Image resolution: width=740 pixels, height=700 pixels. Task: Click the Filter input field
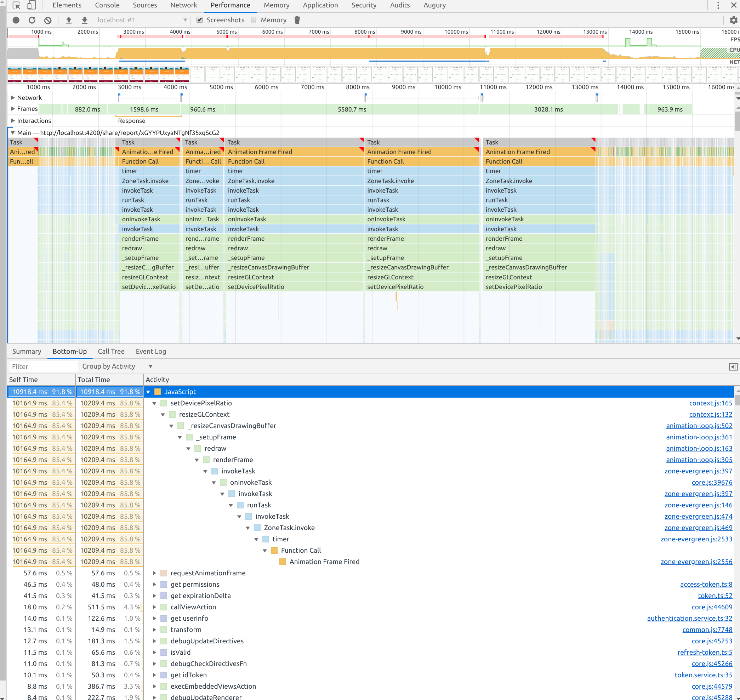(43, 367)
